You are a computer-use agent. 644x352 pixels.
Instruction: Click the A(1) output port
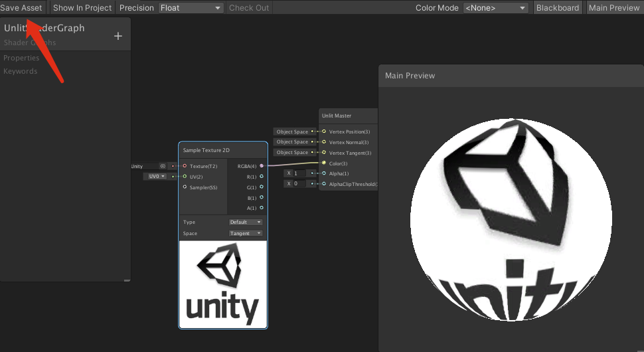click(262, 208)
